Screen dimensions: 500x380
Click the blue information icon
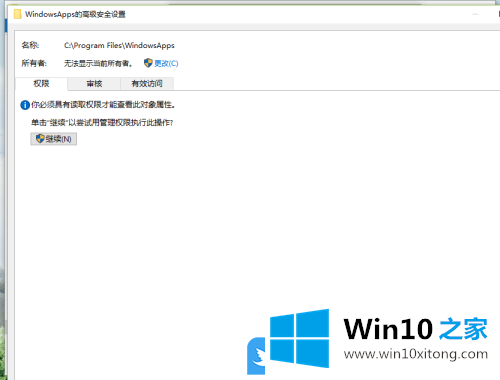[25, 105]
